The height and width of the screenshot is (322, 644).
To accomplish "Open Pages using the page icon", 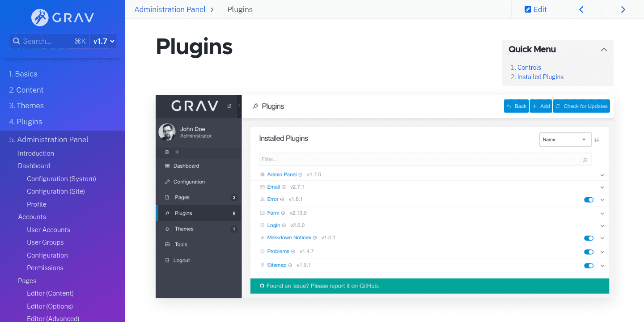I will [167, 197].
